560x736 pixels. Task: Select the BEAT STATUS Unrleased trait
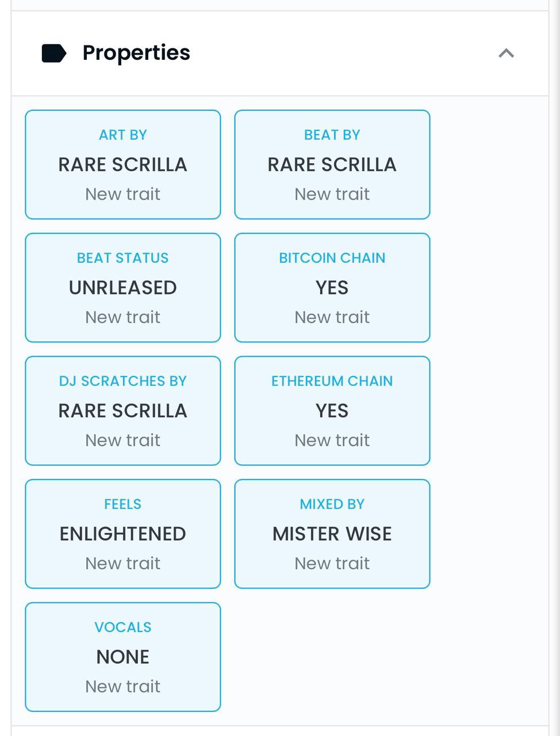(x=123, y=287)
